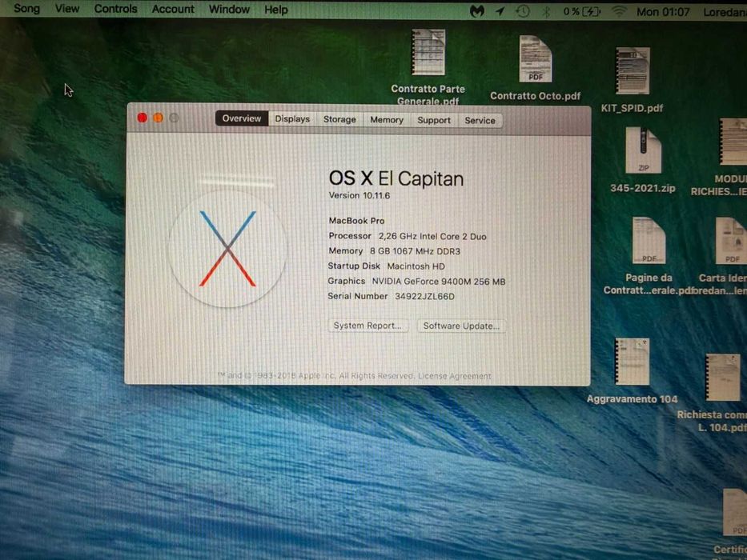Select the KIT_SPID.pdf desktop icon
Image resolution: width=747 pixels, height=560 pixels.
(x=633, y=71)
